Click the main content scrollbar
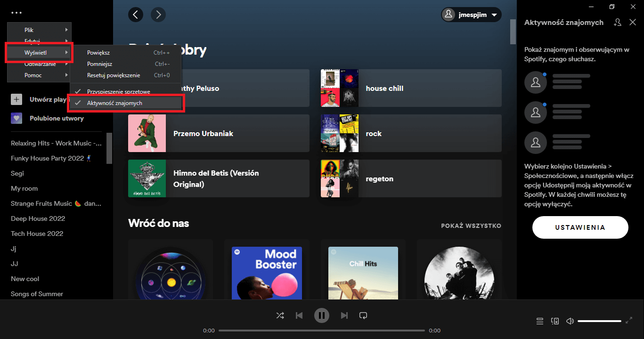This screenshot has height=339, width=644. pyautogui.click(x=513, y=31)
